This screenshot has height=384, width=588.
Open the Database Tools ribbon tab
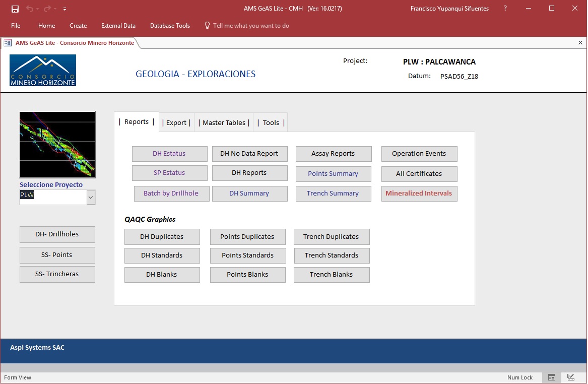pos(170,26)
